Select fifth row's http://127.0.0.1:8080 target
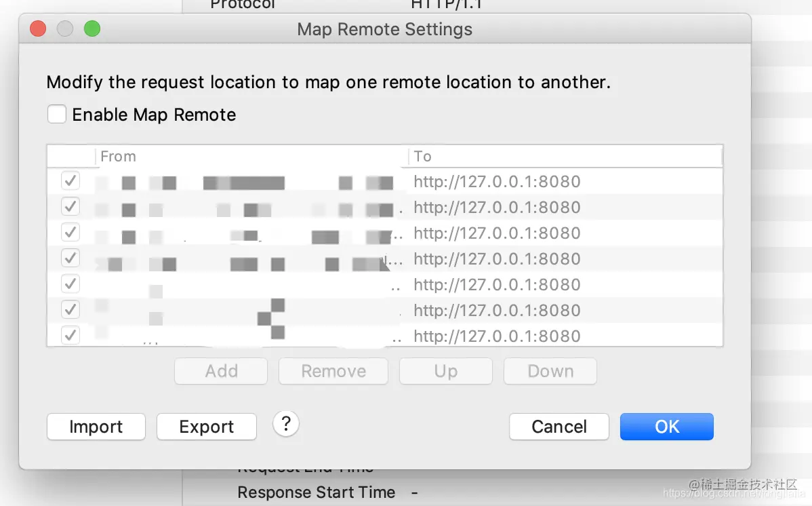Viewport: 812px width, 506px height. [497, 285]
